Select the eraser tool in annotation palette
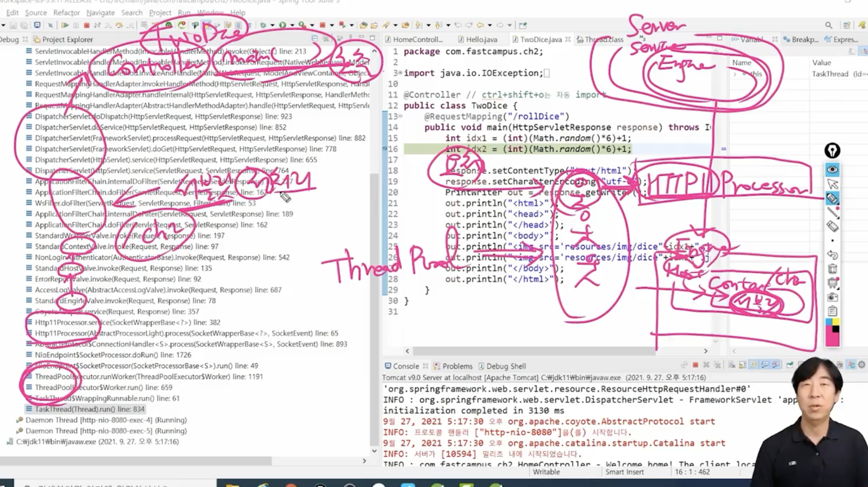 832,226
